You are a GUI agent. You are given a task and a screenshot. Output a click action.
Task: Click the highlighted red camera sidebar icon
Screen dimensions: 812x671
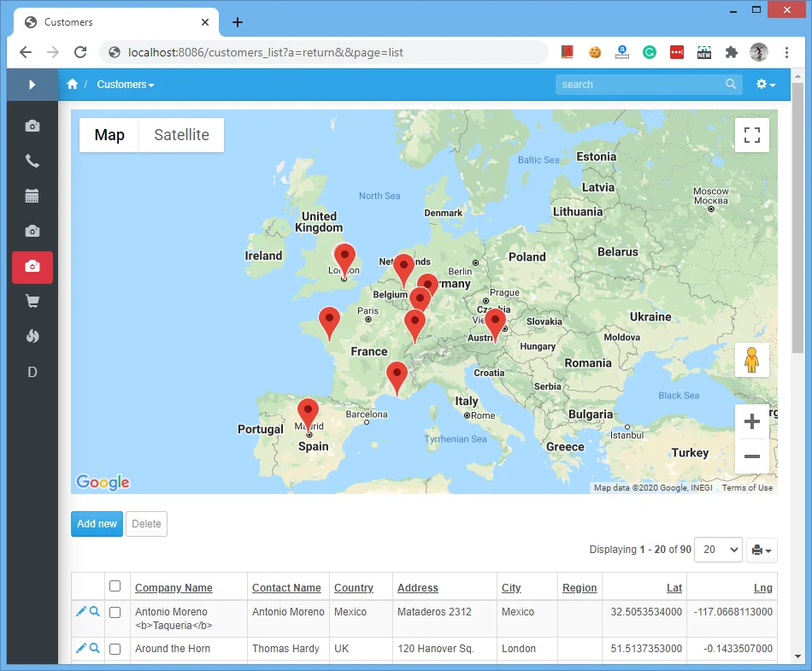coord(32,267)
